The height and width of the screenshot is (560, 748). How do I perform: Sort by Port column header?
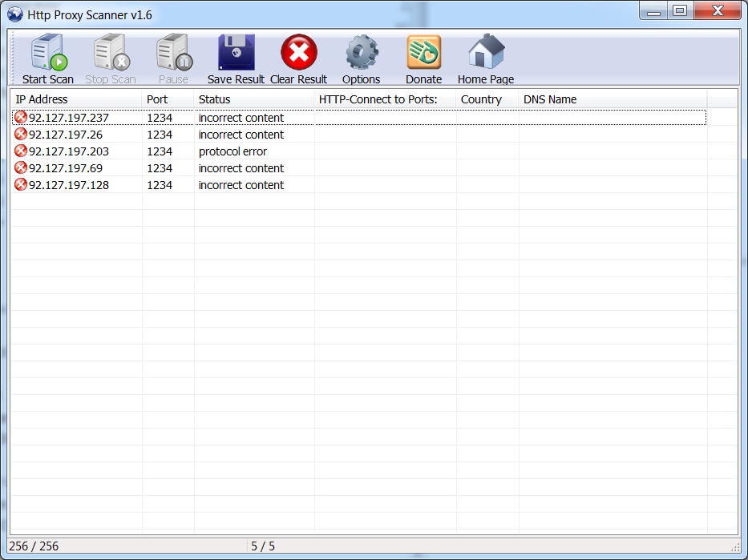[x=168, y=99]
